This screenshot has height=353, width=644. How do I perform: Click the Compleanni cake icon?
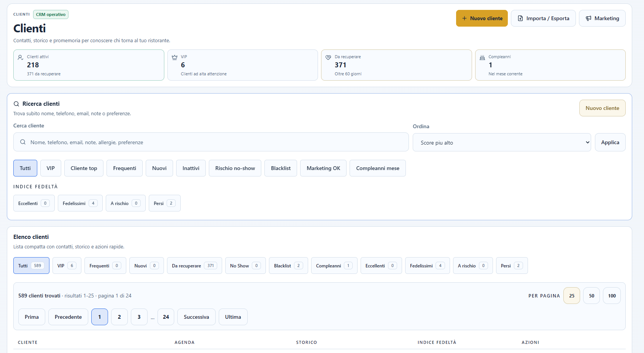[482, 57]
